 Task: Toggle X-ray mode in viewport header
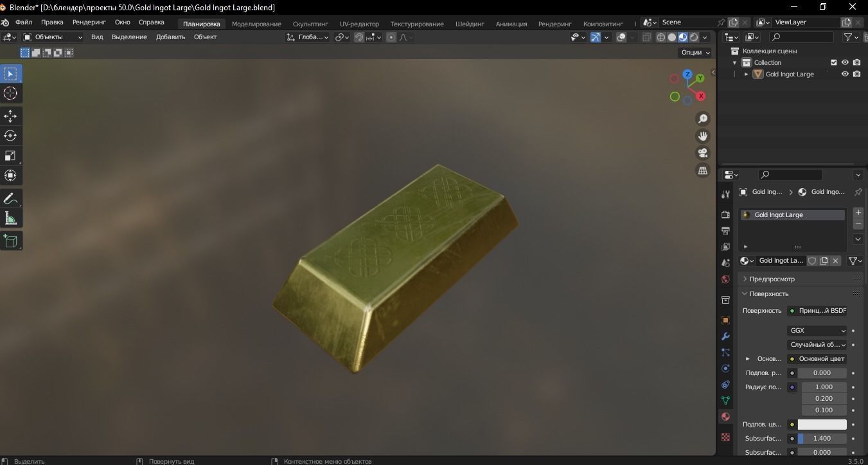646,37
